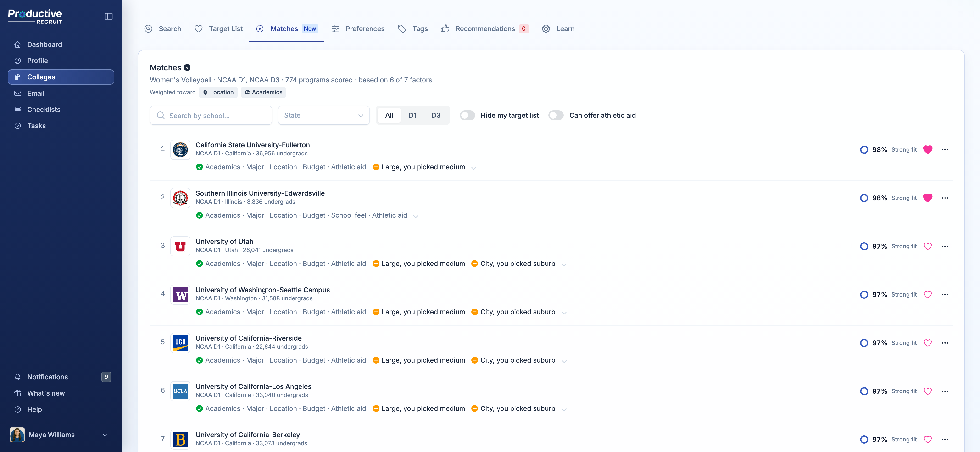This screenshot has height=452, width=980.
Task: Favorite UCLA heart icon
Action: tap(928, 391)
